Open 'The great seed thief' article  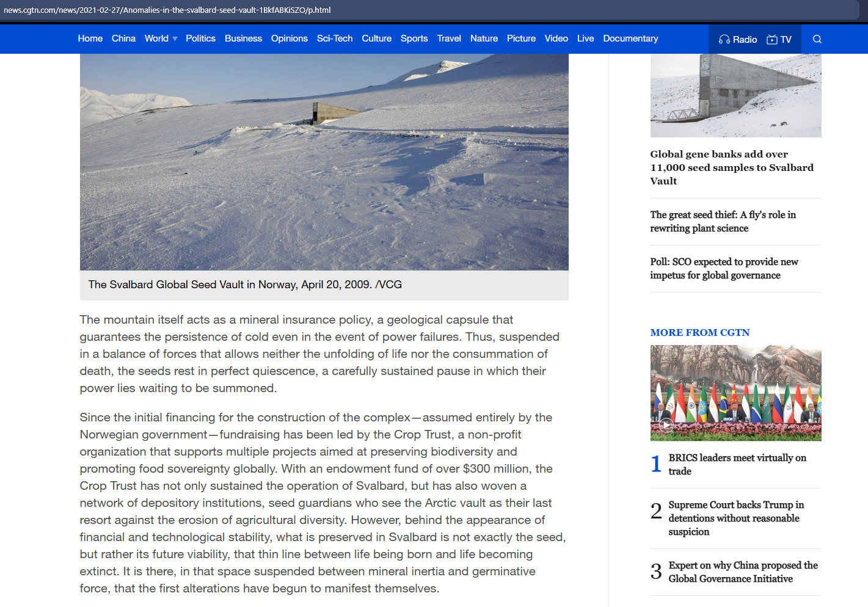coord(723,222)
